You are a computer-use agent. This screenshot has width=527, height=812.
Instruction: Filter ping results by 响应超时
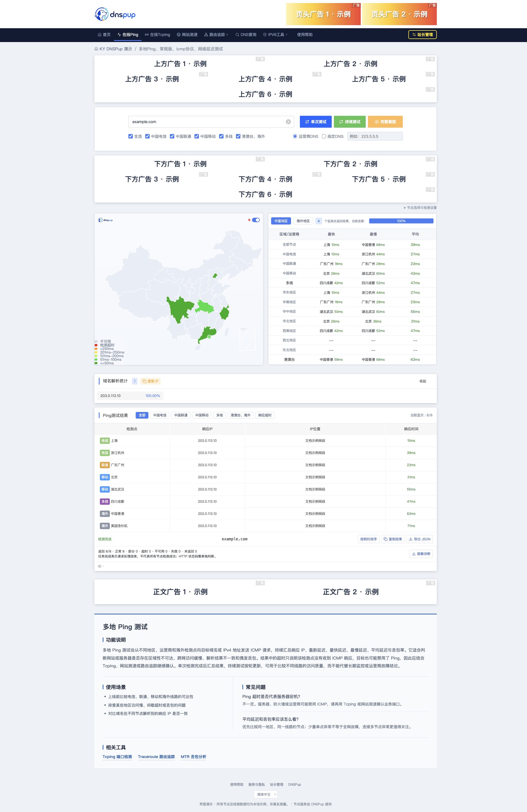pos(265,415)
